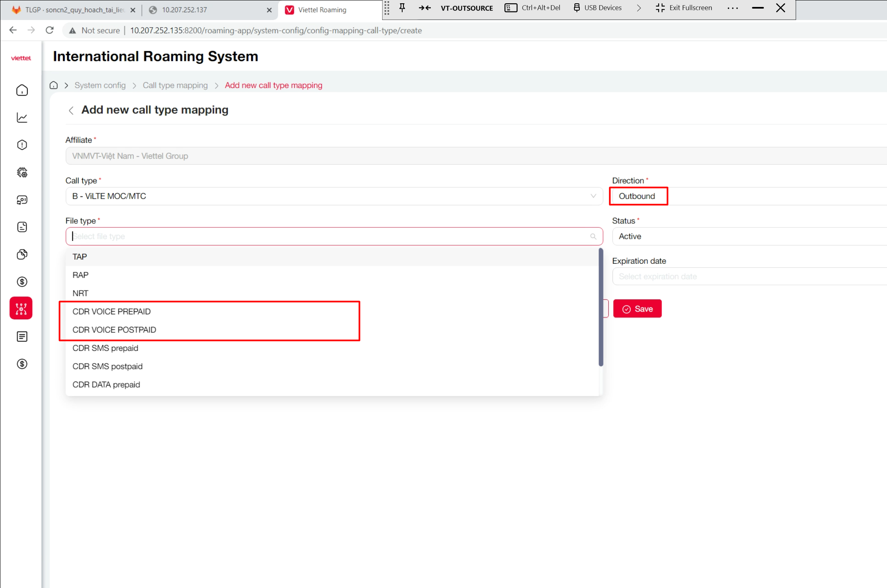Click the breadcrumb home icon
The width and height of the screenshot is (887, 588).
click(x=54, y=85)
